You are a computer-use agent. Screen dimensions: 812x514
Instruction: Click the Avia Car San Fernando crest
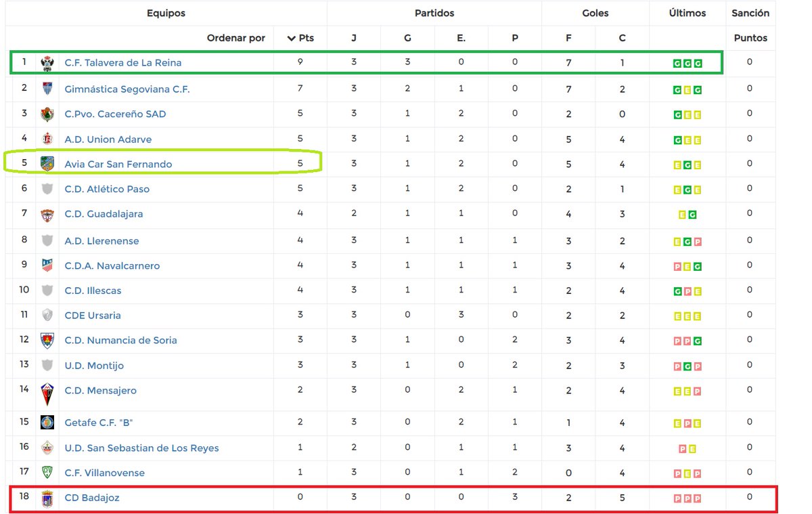(47, 164)
